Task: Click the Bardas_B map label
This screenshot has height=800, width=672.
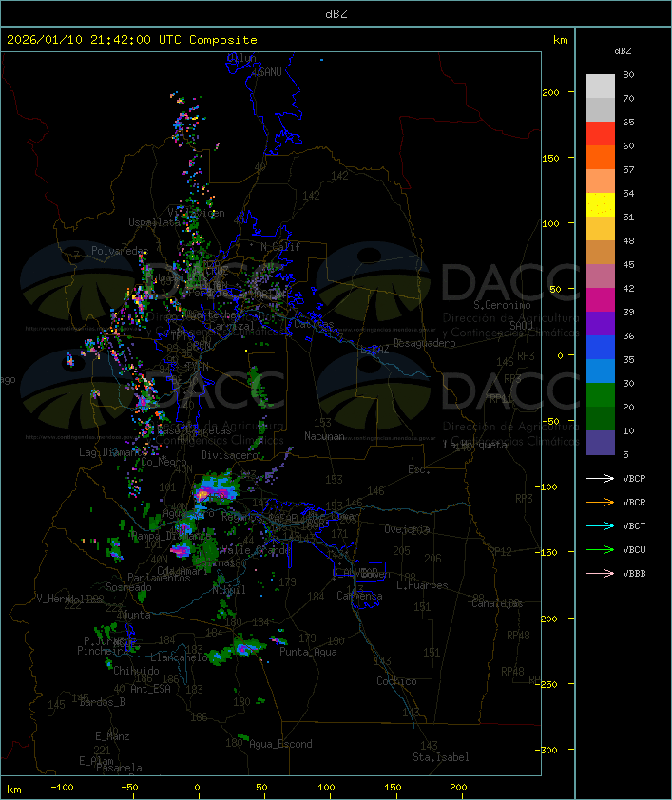Action: 102,702
